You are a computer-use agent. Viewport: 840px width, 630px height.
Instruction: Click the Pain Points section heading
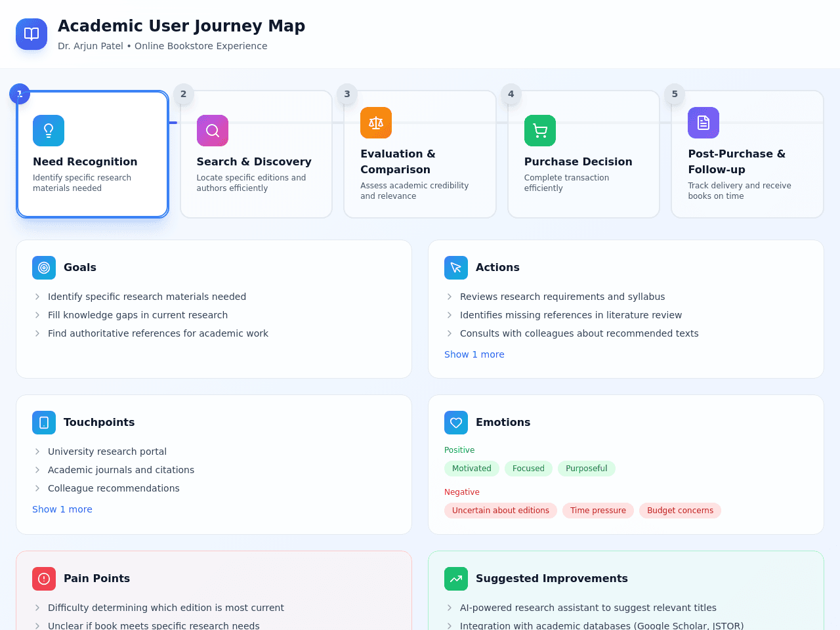click(x=96, y=579)
